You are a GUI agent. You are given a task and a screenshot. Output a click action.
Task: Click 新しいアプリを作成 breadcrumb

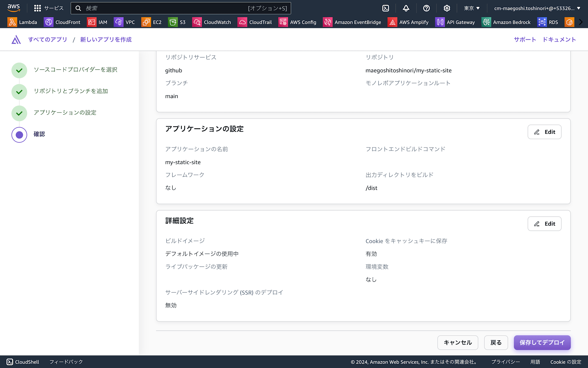pyautogui.click(x=106, y=39)
